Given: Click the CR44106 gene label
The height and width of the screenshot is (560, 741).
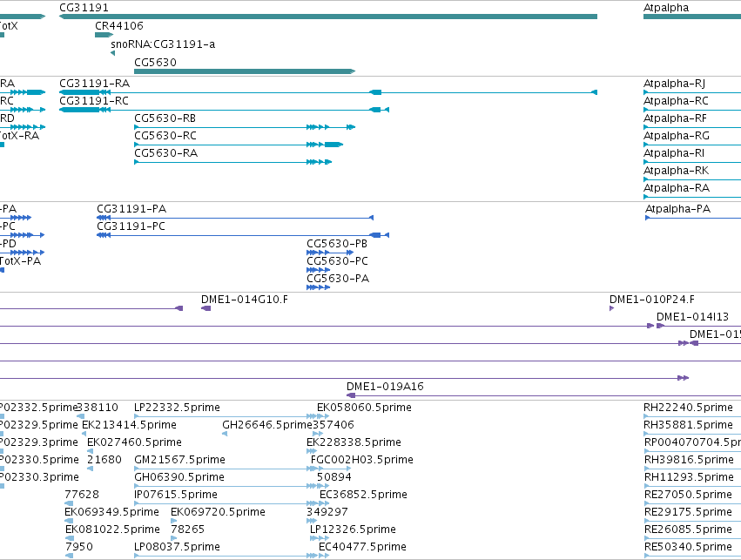Looking at the screenshot, I should [x=119, y=26].
